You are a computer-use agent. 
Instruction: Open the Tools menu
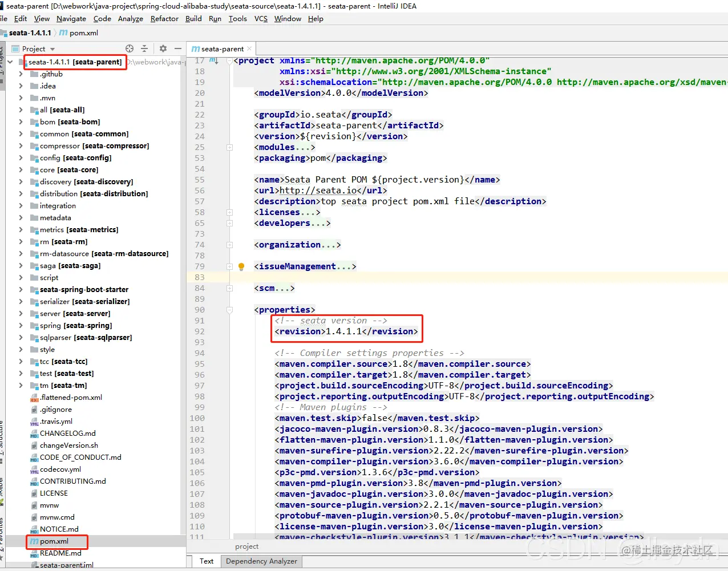click(x=237, y=19)
